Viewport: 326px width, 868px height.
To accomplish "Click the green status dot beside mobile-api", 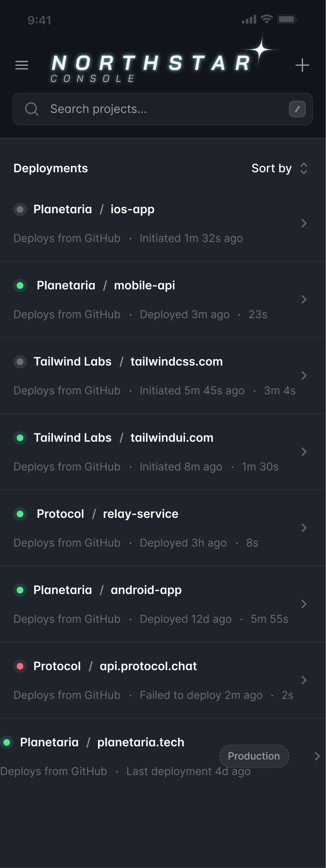I will tap(20, 285).
